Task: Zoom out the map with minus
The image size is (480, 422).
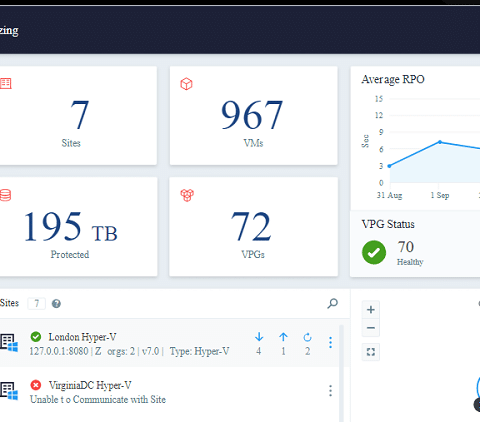Action: point(371,328)
